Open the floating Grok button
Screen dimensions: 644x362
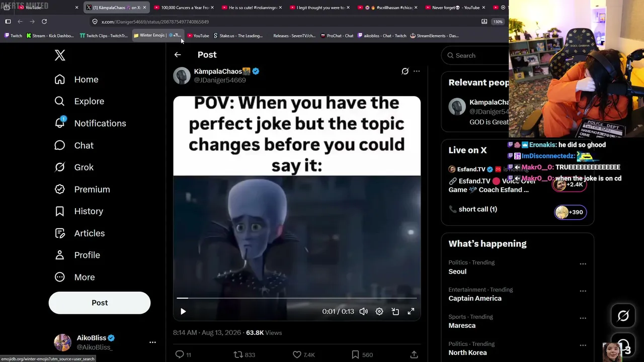click(x=623, y=316)
